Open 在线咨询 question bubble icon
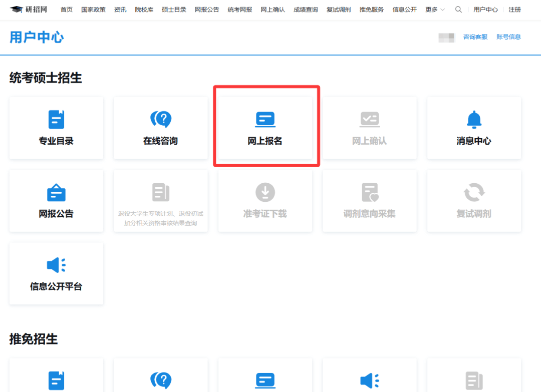Screen dimensions: 541x392 coord(161,119)
